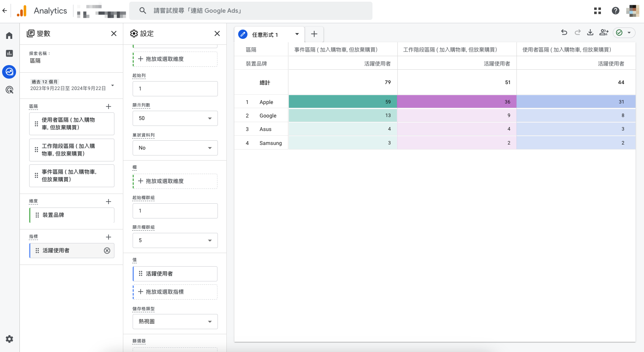
Task: Focus the search box for Google Ads
Action: (x=251, y=11)
